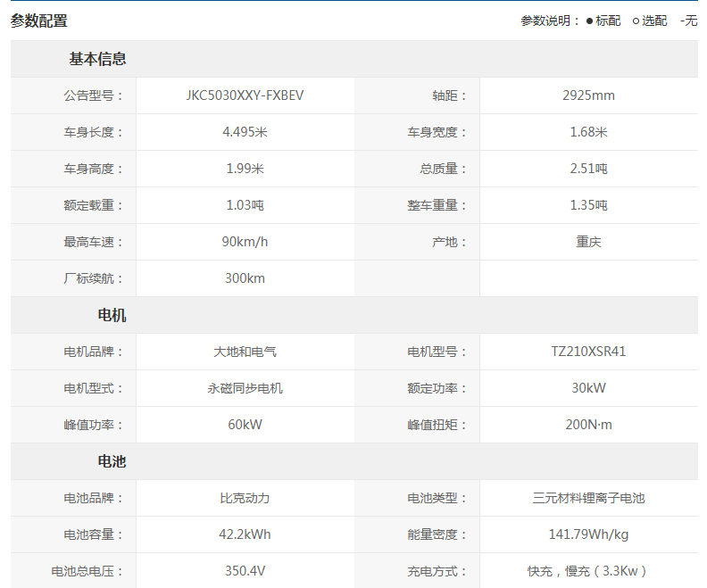Click the 额定功率 label
707x588 pixels.
[x=437, y=388]
